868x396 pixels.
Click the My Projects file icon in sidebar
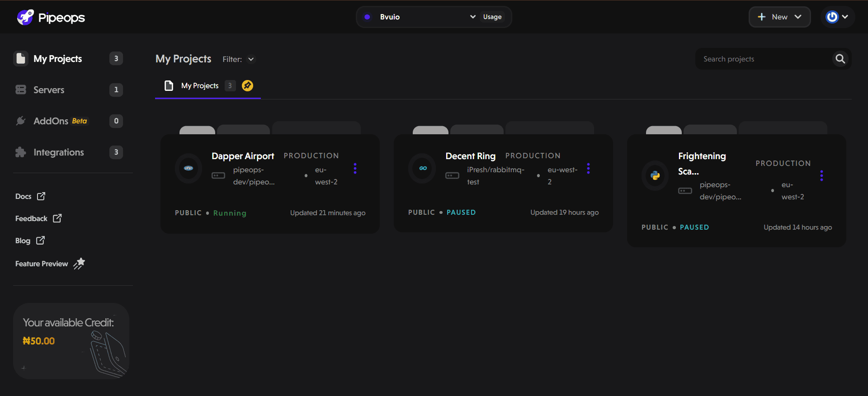click(x=21, y=59)
